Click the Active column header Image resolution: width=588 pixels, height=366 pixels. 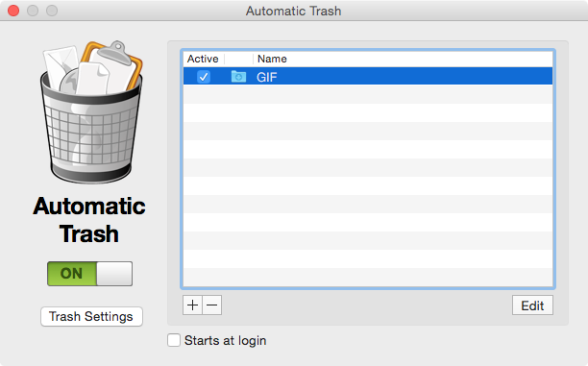tap(203, 59)
